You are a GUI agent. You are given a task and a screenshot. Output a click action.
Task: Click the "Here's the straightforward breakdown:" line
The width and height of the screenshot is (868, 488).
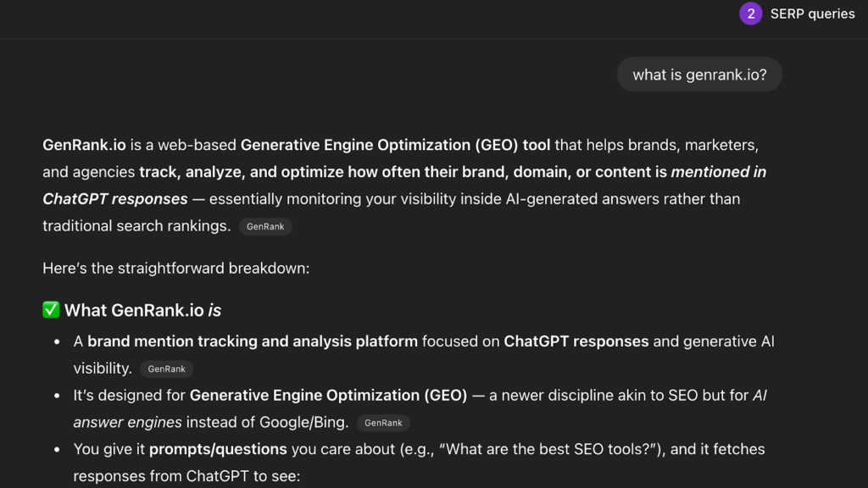point(175,269)
